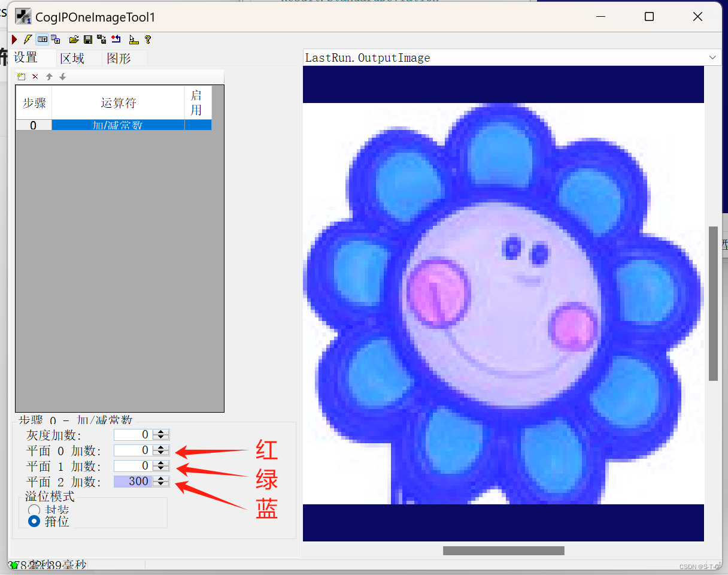The width and height of the screenshot is (728, 575).
Task: Click the green status indicator in status bar
Action: coord(14,565)
